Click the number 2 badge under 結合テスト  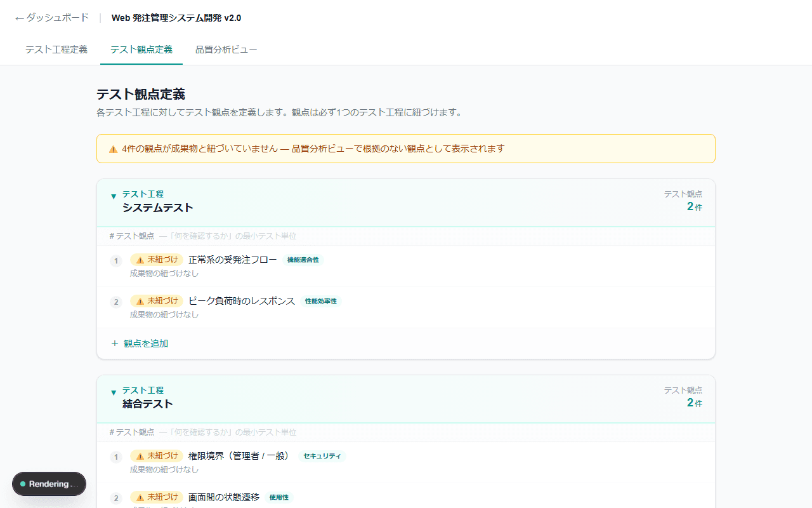click(116, 497)
